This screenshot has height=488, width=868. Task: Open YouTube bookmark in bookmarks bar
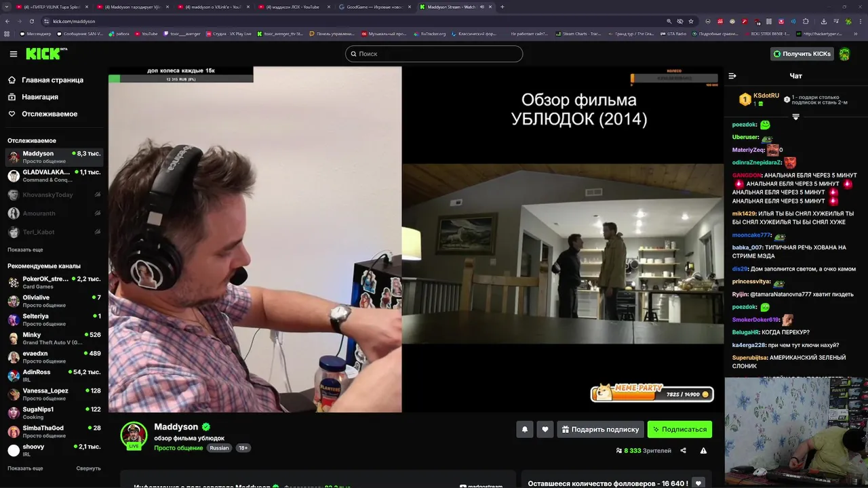pyautogui.click(x=146, y=33)
